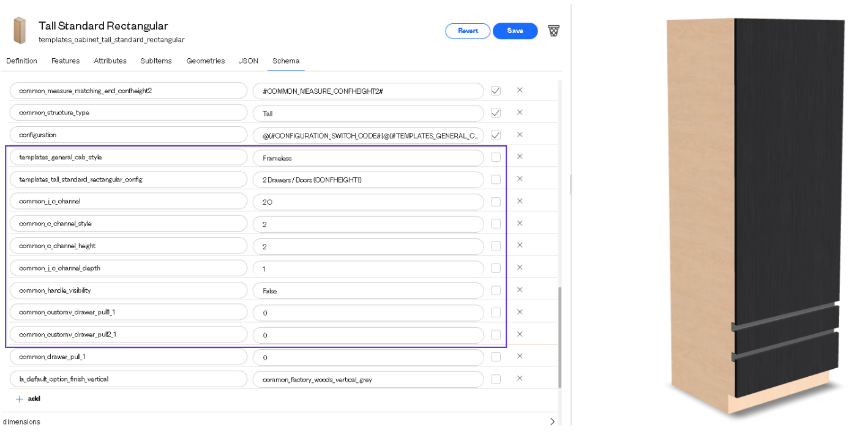868x435 pixels.
Task: Remove la_default_option_finish_vertical row with X
Action: (x=520, y=379)
